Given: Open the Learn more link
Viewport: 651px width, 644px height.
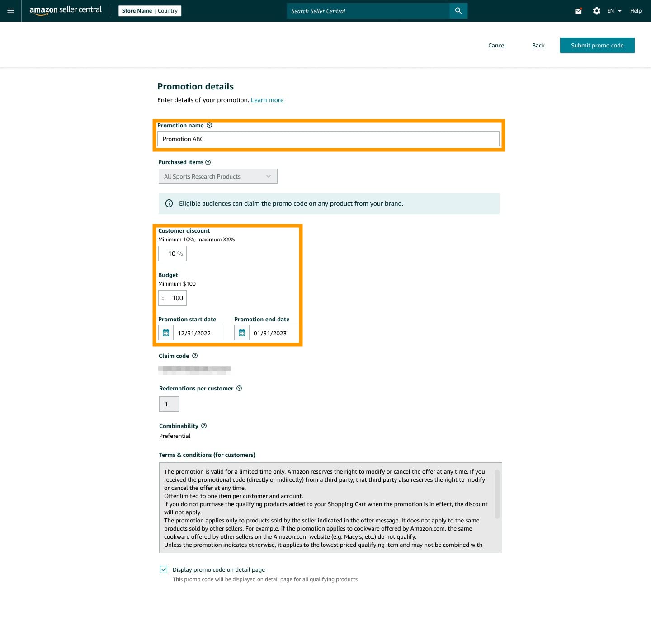Looking at the screenshot, I should point(267,100).
